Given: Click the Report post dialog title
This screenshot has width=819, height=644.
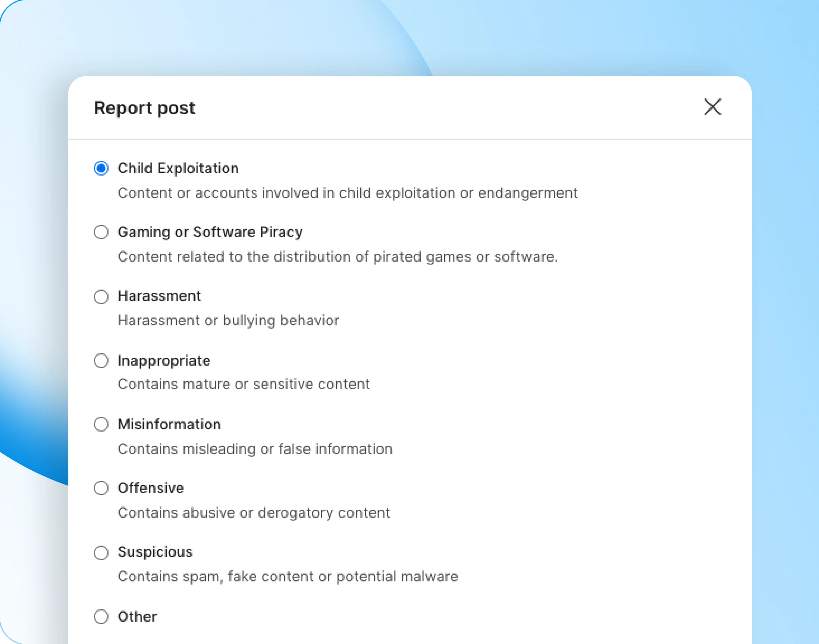Looking at the screenshot, I should 144,108.
